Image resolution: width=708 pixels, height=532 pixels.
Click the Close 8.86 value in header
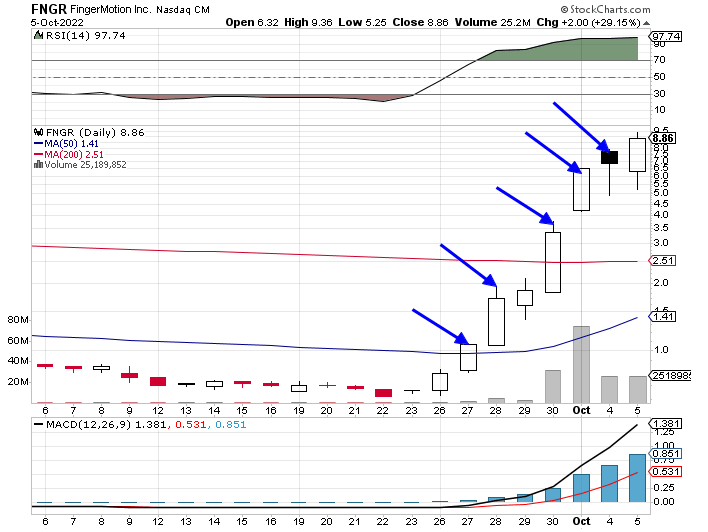point(420,23)
